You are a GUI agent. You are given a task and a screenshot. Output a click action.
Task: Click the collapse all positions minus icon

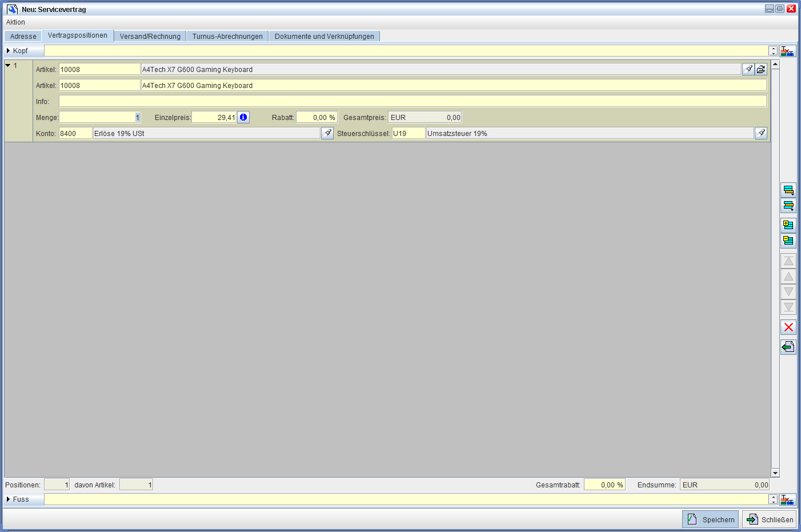pyautogui.click(x=788, y=241)
